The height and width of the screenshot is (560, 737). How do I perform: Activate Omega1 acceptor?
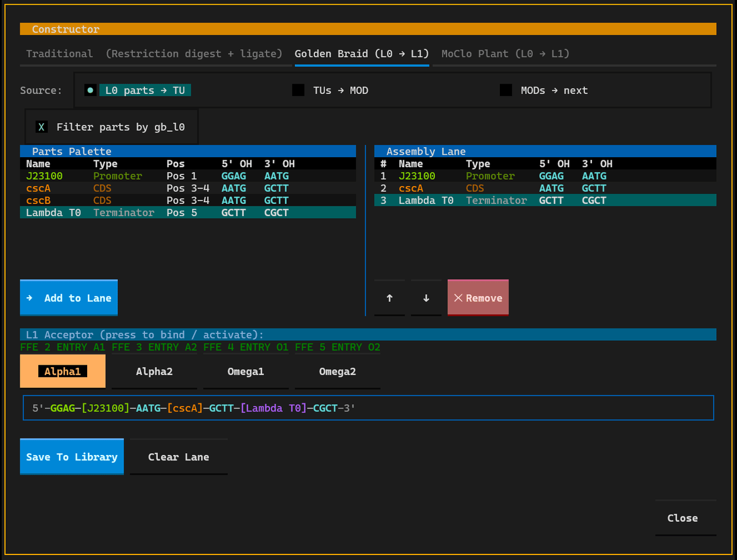[246, 371]
